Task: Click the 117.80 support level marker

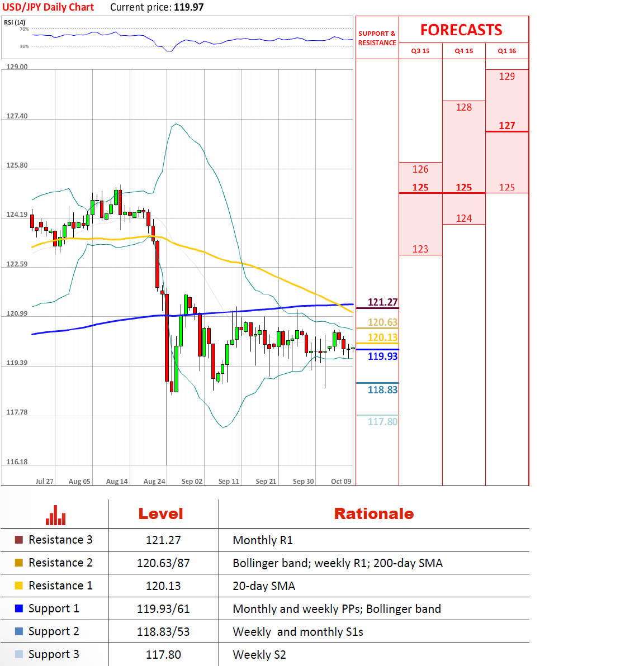Action: pos(382,422)
